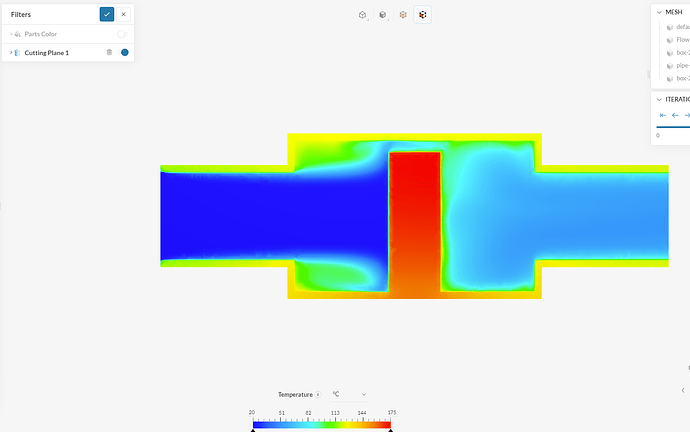
Task: Collapse the ITERATIONS section
Action: pyautogui.click(x=659, y=99)
